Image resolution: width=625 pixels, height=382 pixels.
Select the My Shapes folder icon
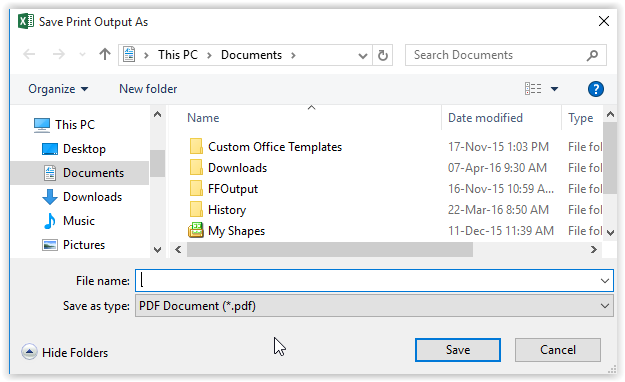196,230
